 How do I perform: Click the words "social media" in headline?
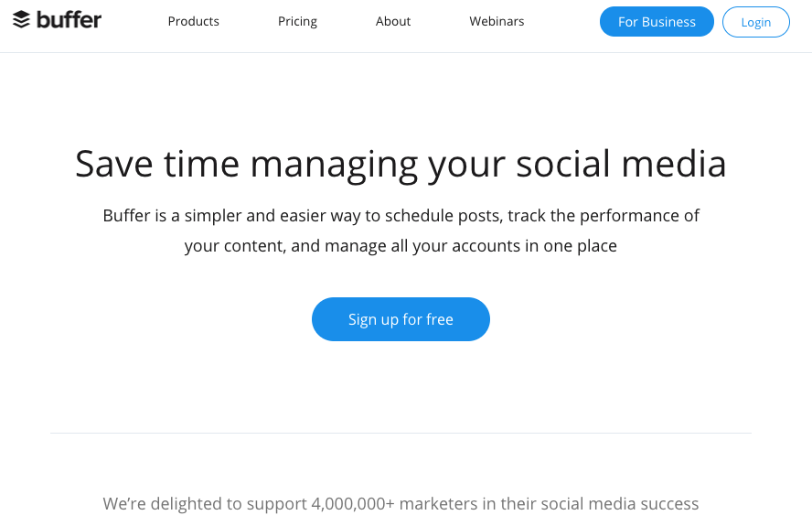(x=621, y=165)
